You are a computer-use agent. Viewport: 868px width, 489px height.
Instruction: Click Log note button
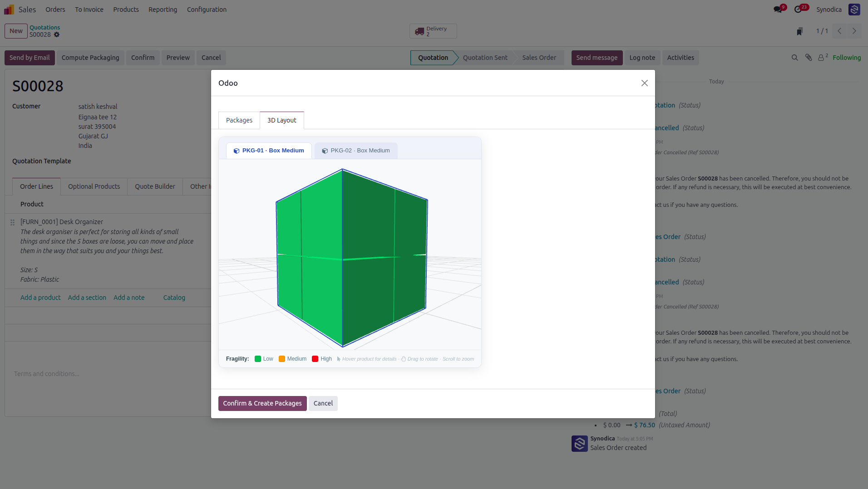[x=642, y=58]
